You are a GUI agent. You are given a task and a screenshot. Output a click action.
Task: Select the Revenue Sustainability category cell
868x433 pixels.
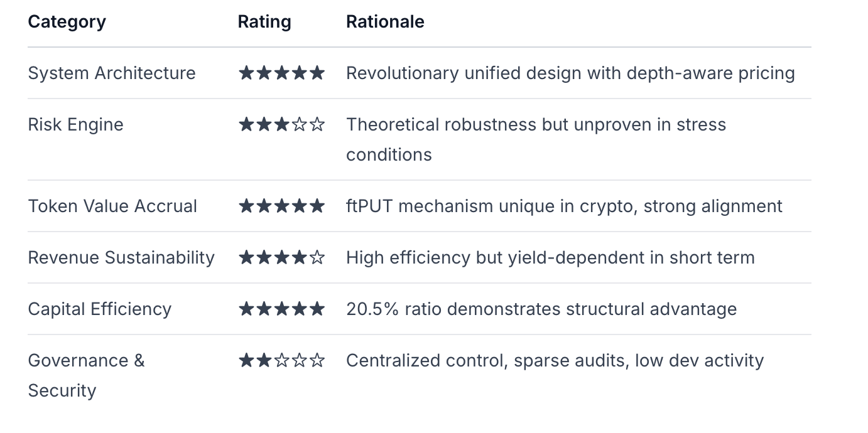[x=121, y=258]
